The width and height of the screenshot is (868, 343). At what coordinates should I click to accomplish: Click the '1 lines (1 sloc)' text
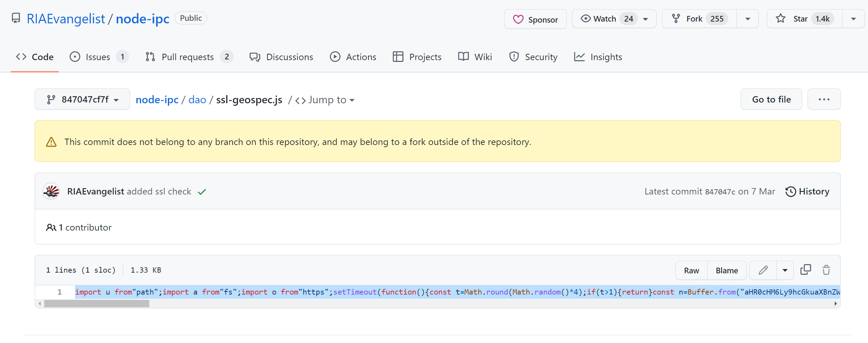pyautogui.click(x=81, y=270)
